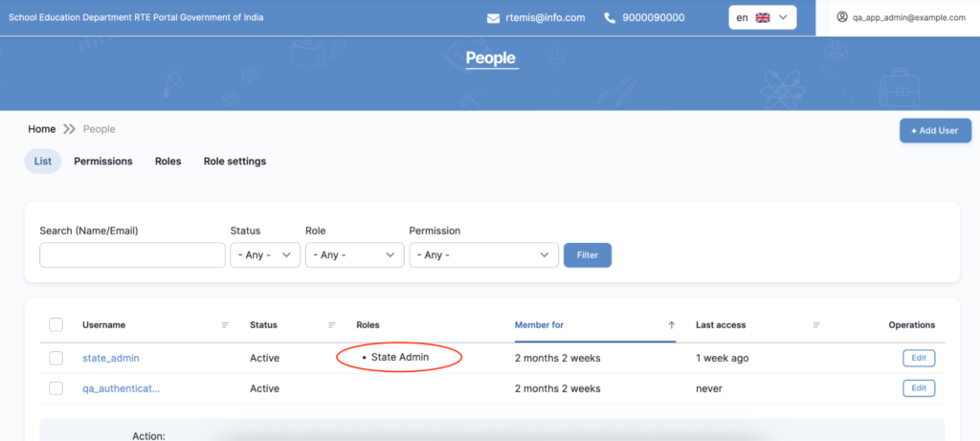This screenshot has height=441, width=980.
Task: Click sort icon in Last access column
Action: pyautogui.click(x=817, y=325)
